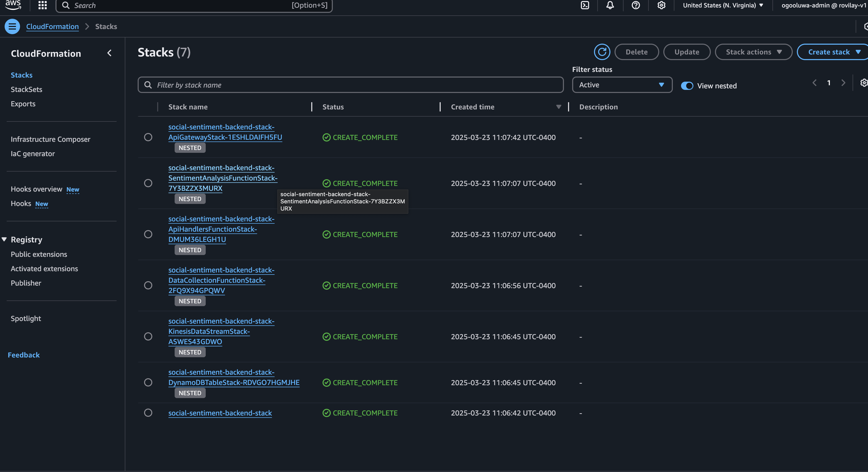Collapse the Registry section
The image size is (868, 472).
(4, 239)
